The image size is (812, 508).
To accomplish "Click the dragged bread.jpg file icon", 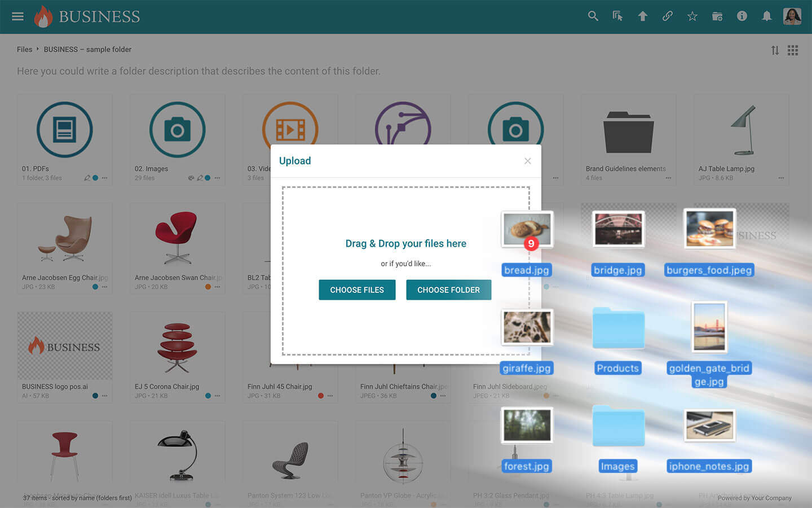I will [x=527, y=229].
